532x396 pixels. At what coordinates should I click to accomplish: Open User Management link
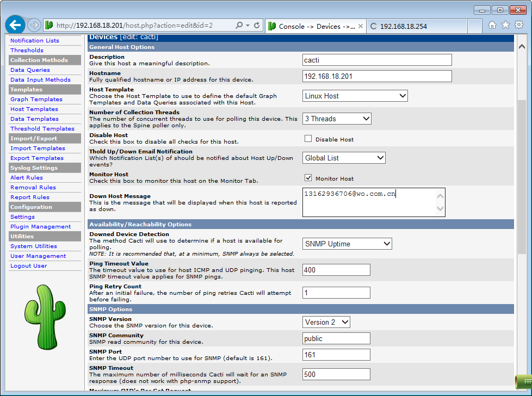click(x=38, y=256)
